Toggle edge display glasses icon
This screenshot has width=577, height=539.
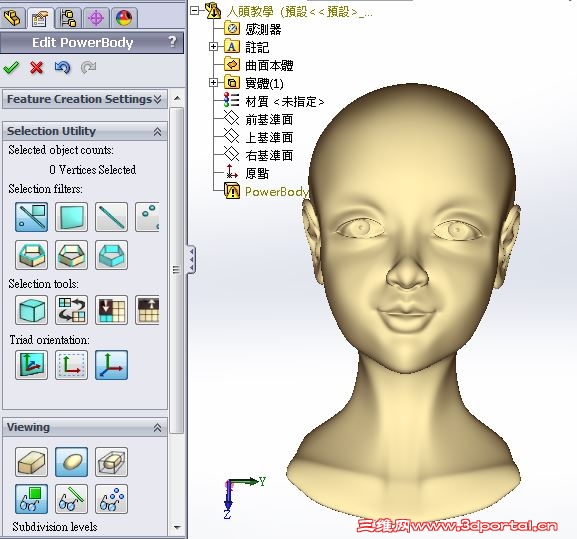pos(71,499)
